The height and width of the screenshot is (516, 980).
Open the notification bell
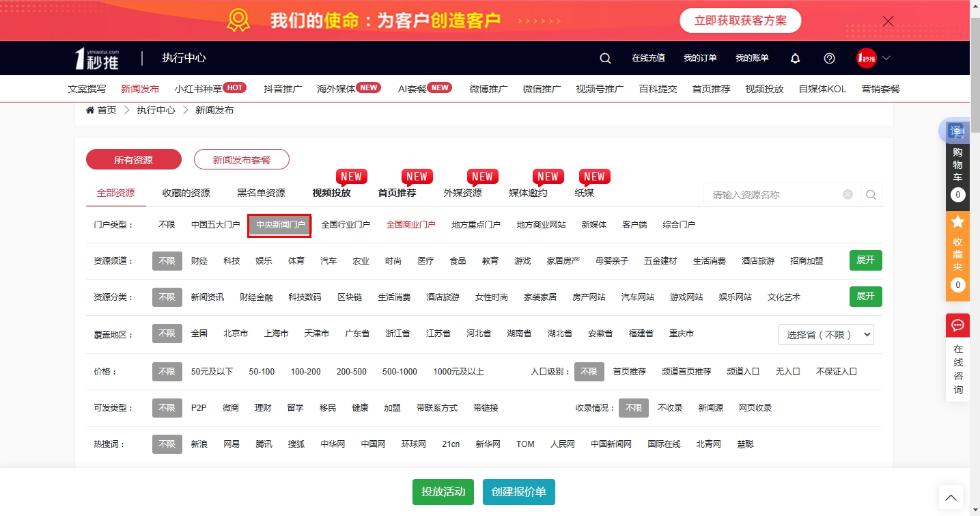pyautogui.click(x=795, y=58)
